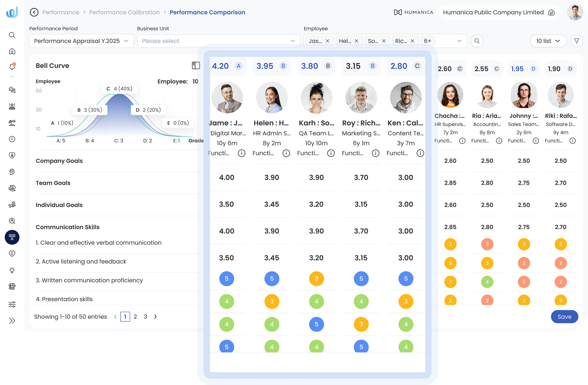The image size is (588, 385).
Task: Click Performance Calibration breadcrumb
Action: [x=124, y=12]
